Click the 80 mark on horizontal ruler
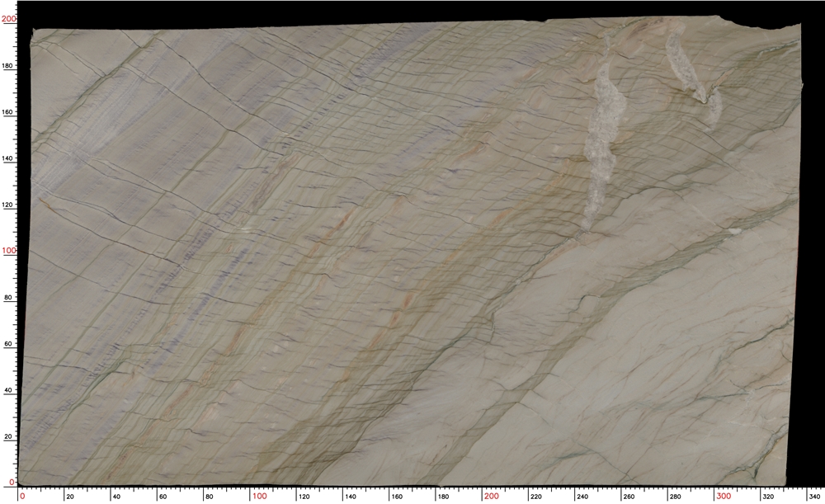 [210, 497]
